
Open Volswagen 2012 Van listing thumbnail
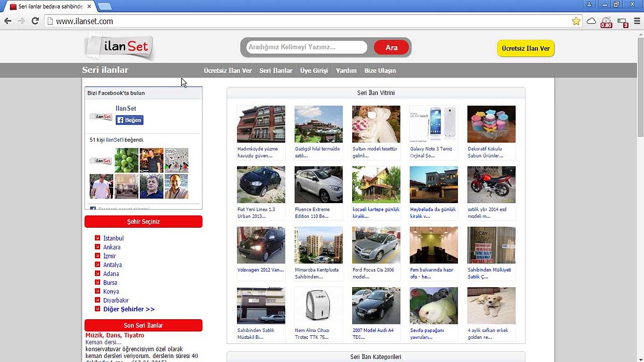pos(261,245)
